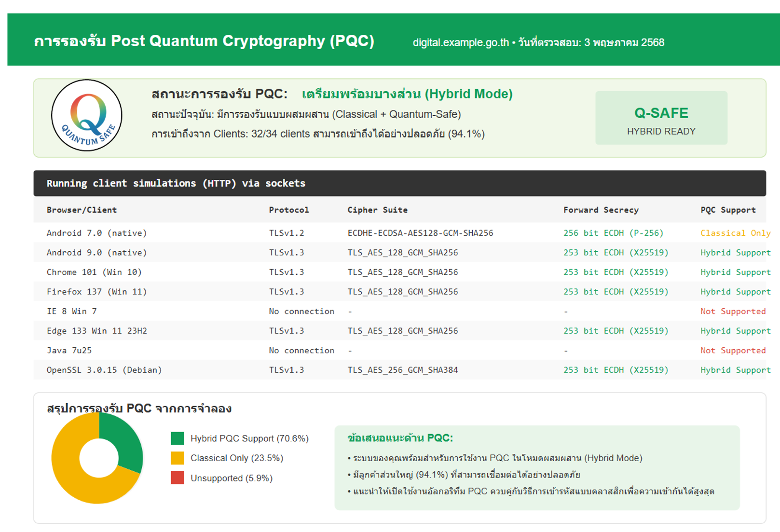Click No connection cell in Java 7u25 row
The width and height of the screenshot is (780, 532).
(x=301, y=350)
